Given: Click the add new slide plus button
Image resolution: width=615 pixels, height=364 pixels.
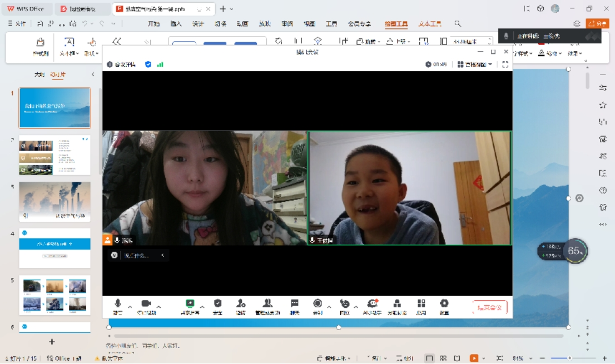Looking at the screenshot, I should (52, 342).
